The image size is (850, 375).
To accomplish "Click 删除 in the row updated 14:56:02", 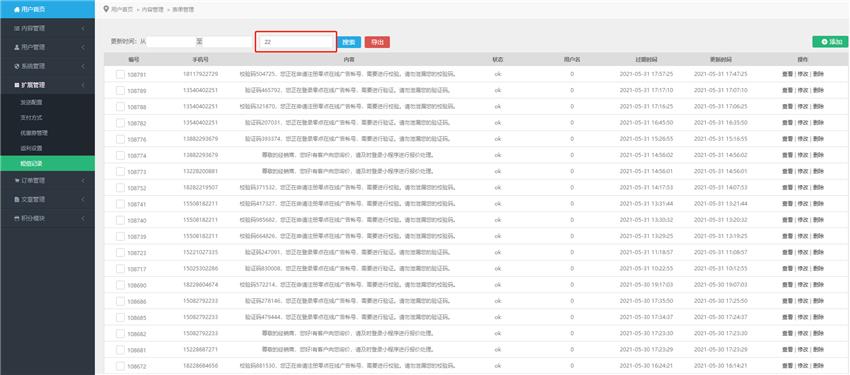I will coord(818,155).
